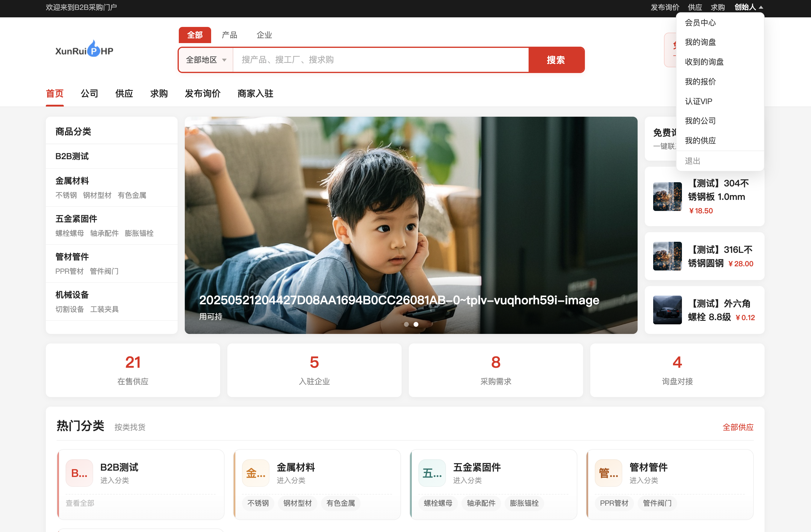Click the 轴承配件 tag chip
Image resolution: width=811 pixels, height=532 pixels.
tap(481, 503)
